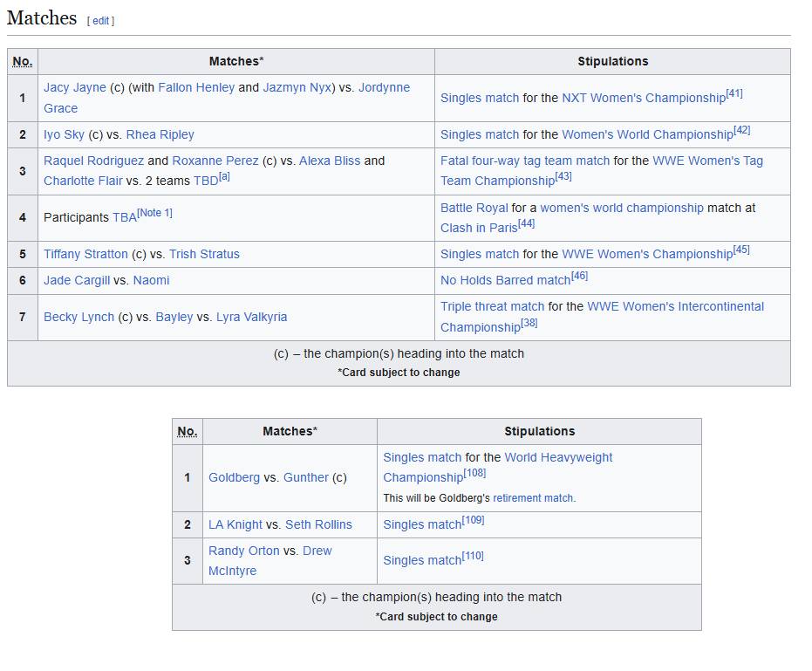The image size is (812, 671).
Task: Open the Jazmyn Nyx link
Action: click(297, 87)
